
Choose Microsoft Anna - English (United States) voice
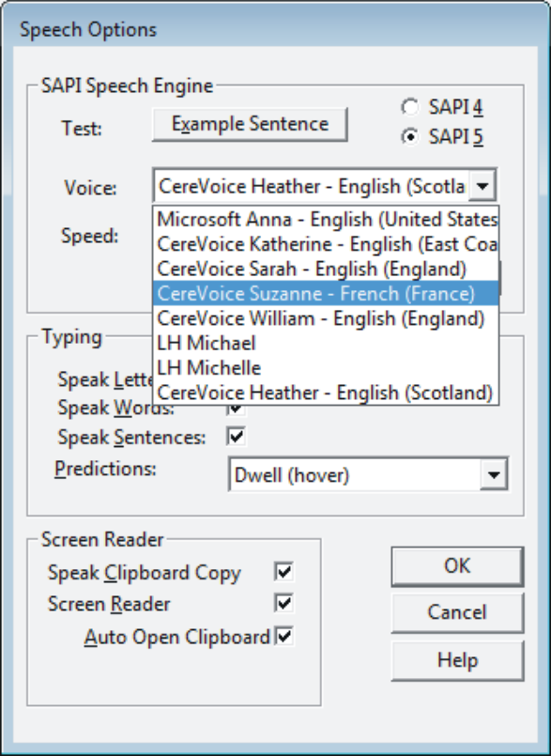[x=326, y=220]
